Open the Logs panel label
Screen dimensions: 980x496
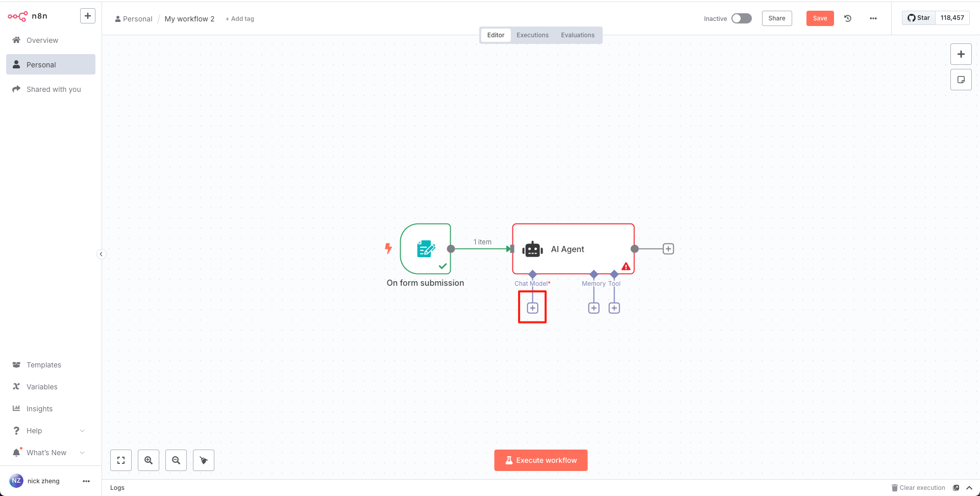click(x=117, y=488)
